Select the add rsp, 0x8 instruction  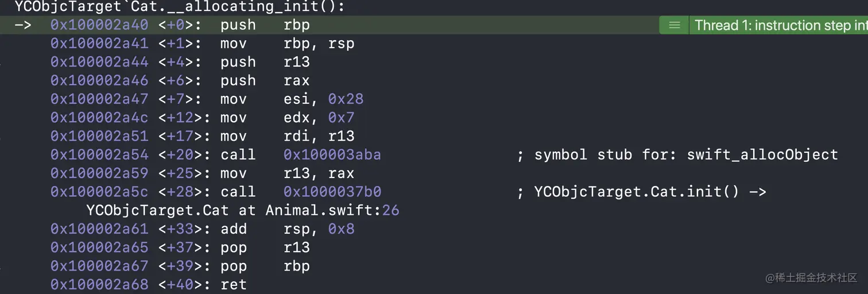(287, 229)
